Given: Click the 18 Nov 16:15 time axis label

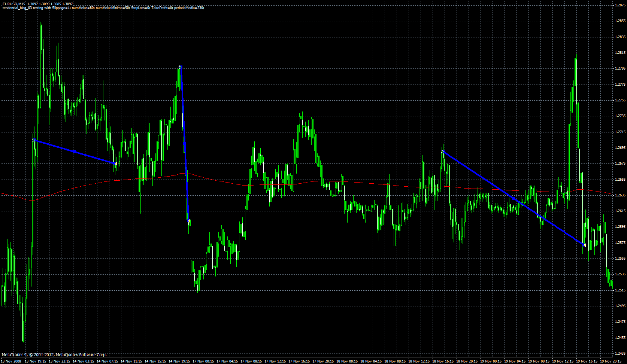Looking at the screenshot, I should pyautogui.click(x=443, y=361).
